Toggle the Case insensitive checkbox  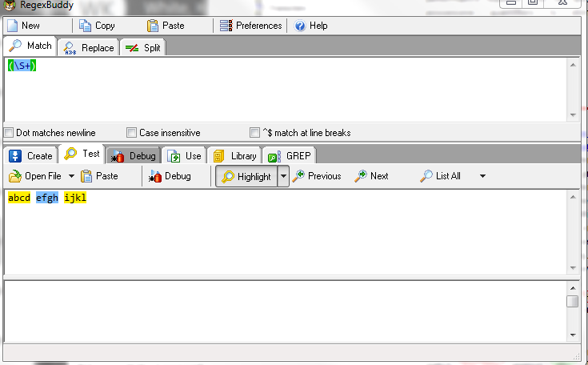point(132,133)
